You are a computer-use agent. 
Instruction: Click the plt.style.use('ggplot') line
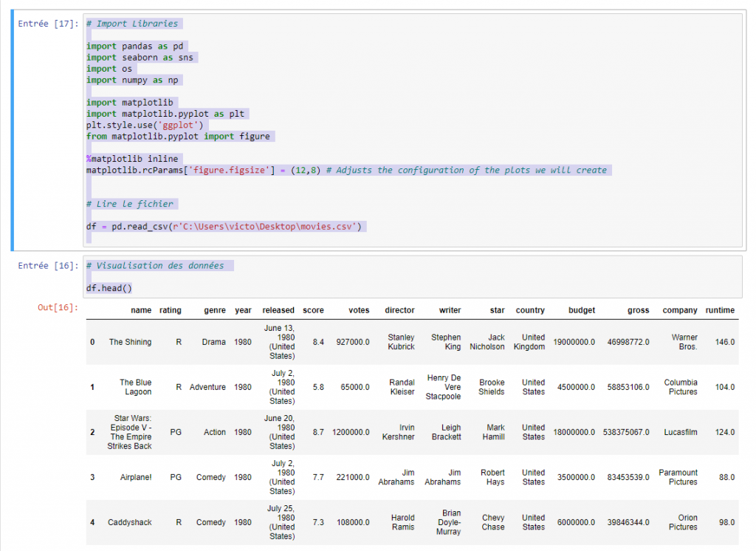(145, 125)
